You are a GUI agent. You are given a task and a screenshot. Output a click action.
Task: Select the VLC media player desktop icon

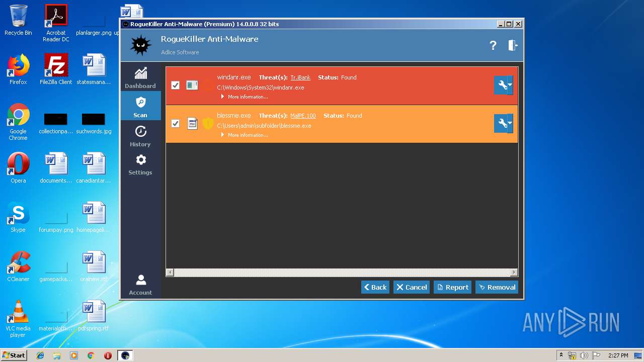[18, 319]
